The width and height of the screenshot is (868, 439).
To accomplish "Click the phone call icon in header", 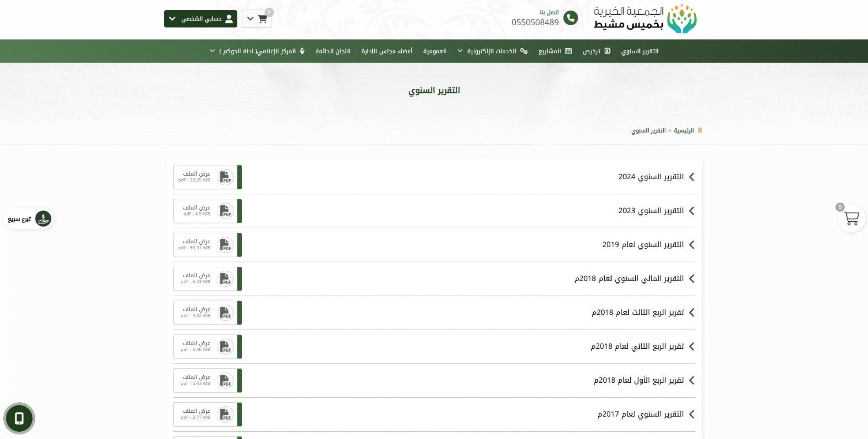I will click(570, 18).
